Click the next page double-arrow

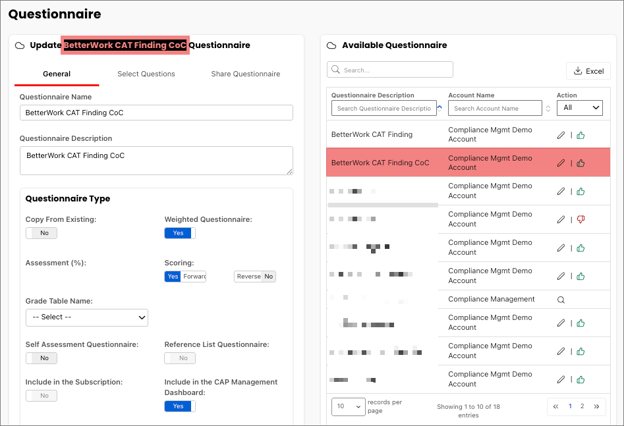(x=597, y=406)
